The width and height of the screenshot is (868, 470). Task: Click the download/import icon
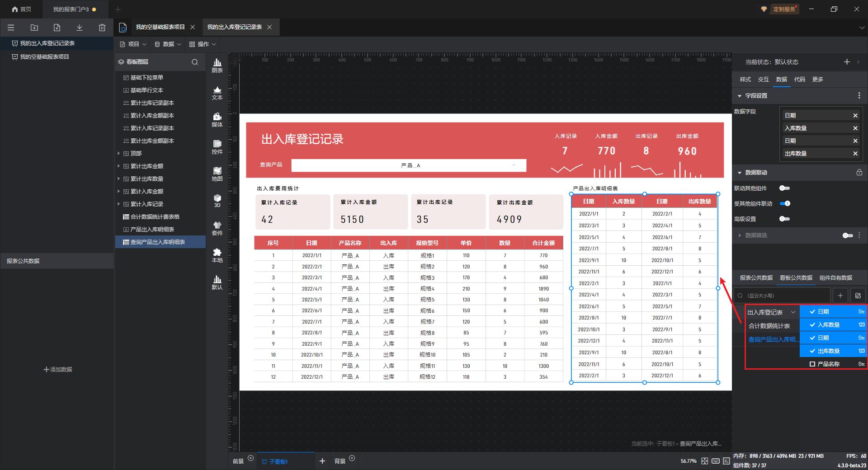click(80, 28)
